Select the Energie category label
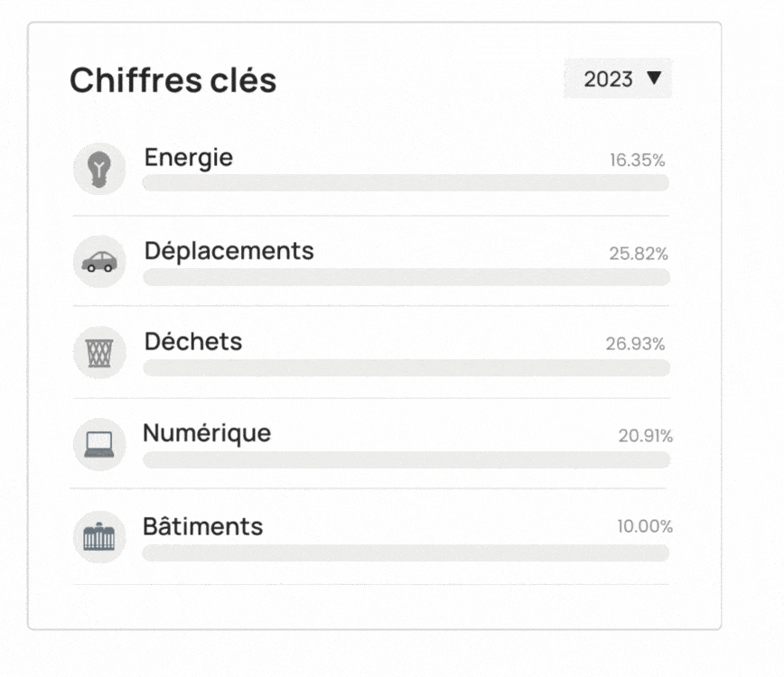784x677 pixels. (x=189, y=158)
